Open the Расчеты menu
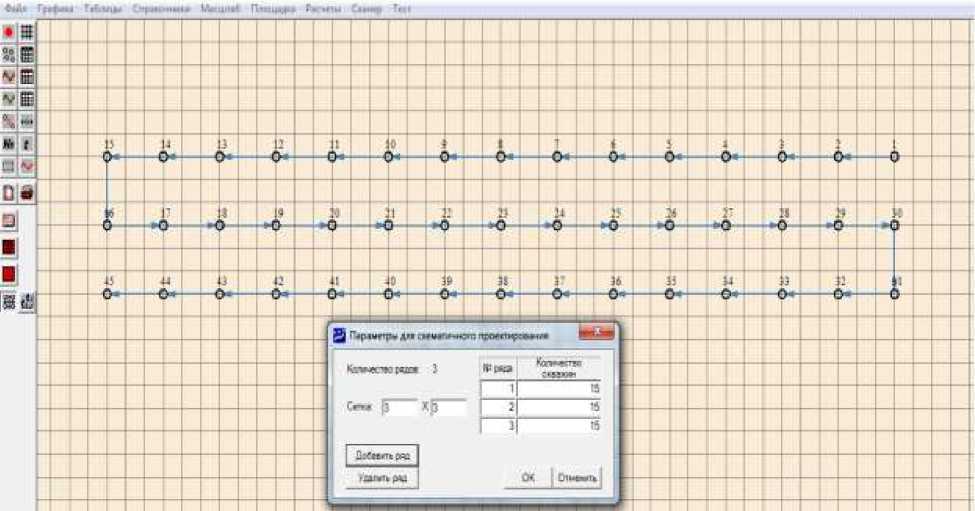 pos(323,9)
